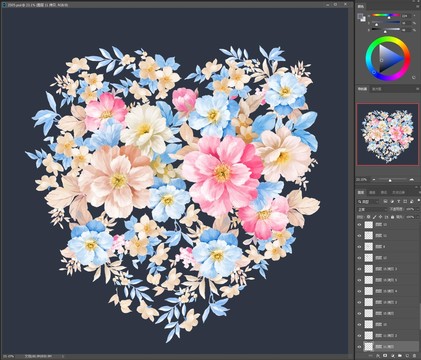Image resolution: width=421 pixels, height=360 pixels.
Task: Click prevent artboard auto-nesting lock icon
Action: click(x=387, y=217)
